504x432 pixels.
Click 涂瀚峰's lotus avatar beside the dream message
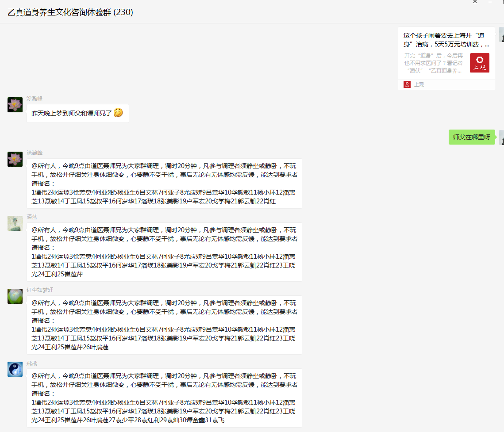[15, 105]
